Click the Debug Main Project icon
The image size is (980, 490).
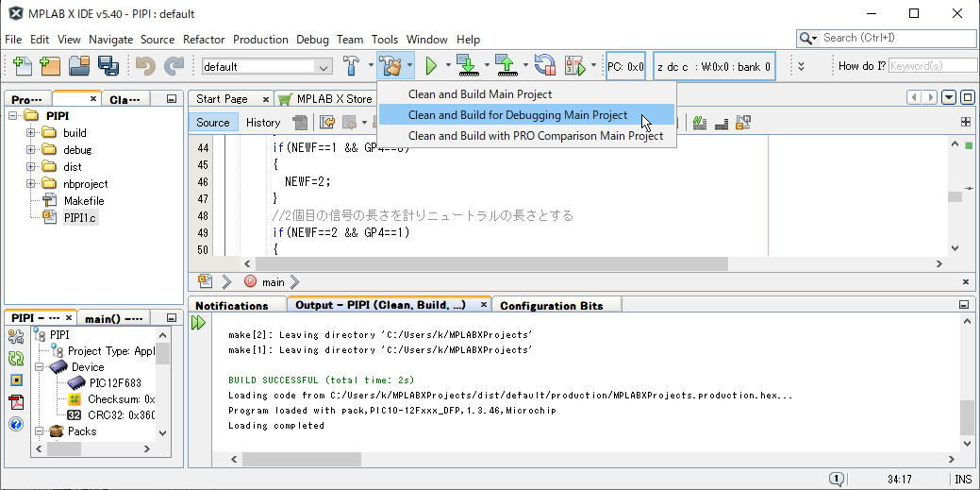575,65
